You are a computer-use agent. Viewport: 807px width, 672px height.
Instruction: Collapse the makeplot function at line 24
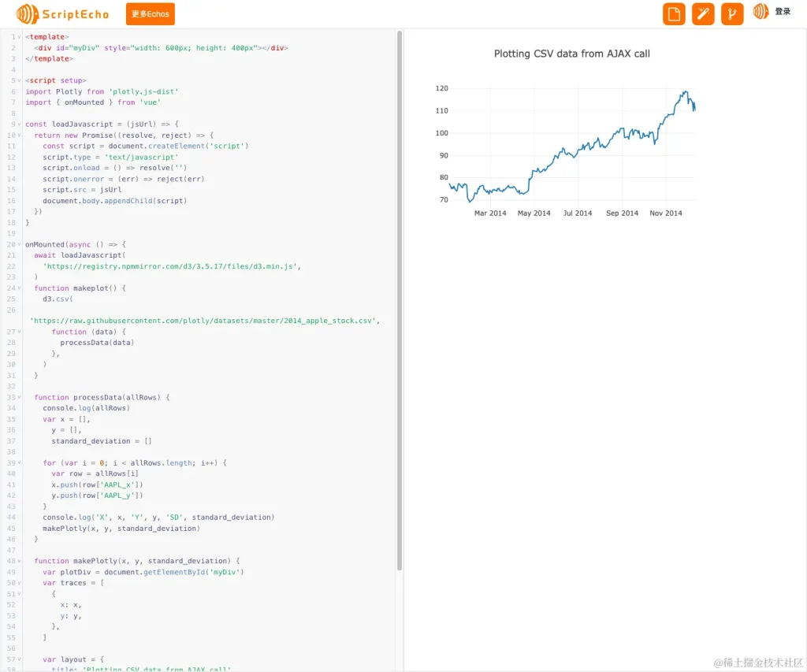17,288
